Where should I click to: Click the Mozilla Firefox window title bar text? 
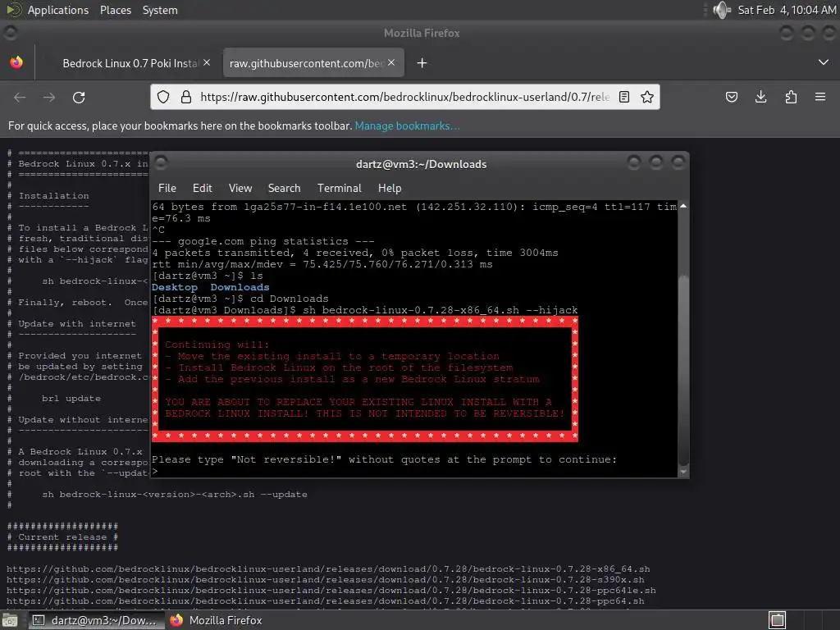point(422,33)
